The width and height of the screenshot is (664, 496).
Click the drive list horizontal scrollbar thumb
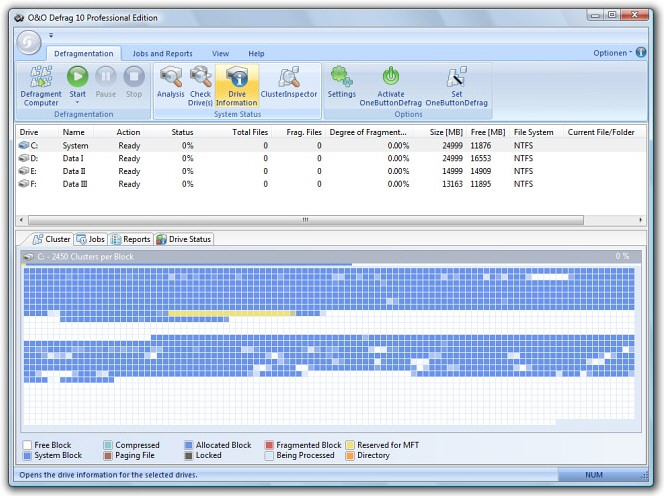point(306,220)
